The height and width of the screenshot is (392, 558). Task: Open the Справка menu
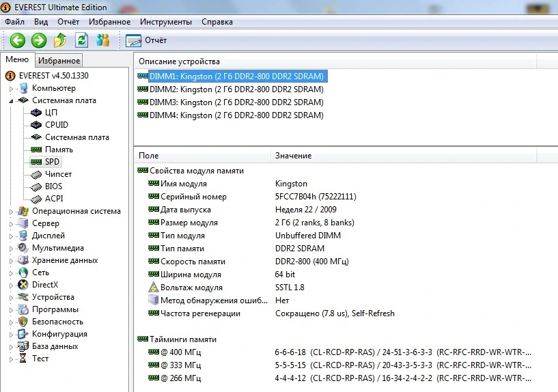(x=217, y=22)
